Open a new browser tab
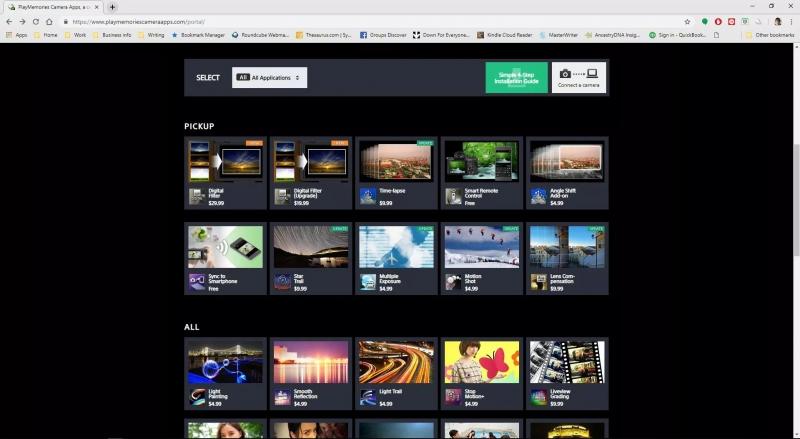Viewport: 800px width, 439px height. pyautogui.click(x=112, y=7)
